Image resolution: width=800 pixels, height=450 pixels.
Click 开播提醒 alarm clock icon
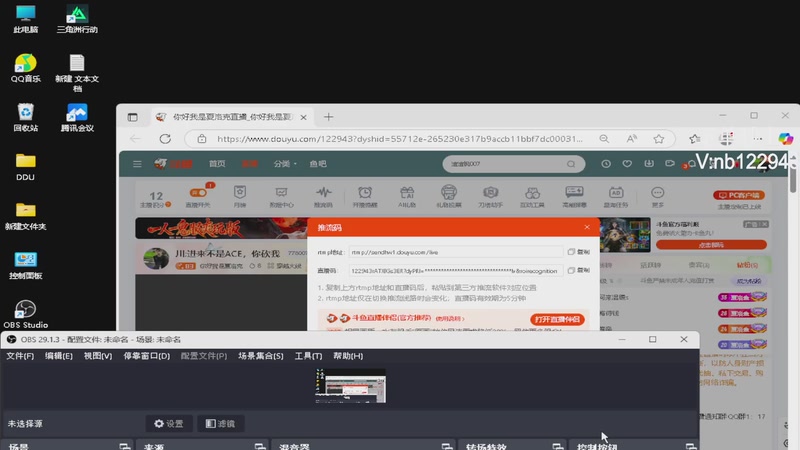[365, 196]
